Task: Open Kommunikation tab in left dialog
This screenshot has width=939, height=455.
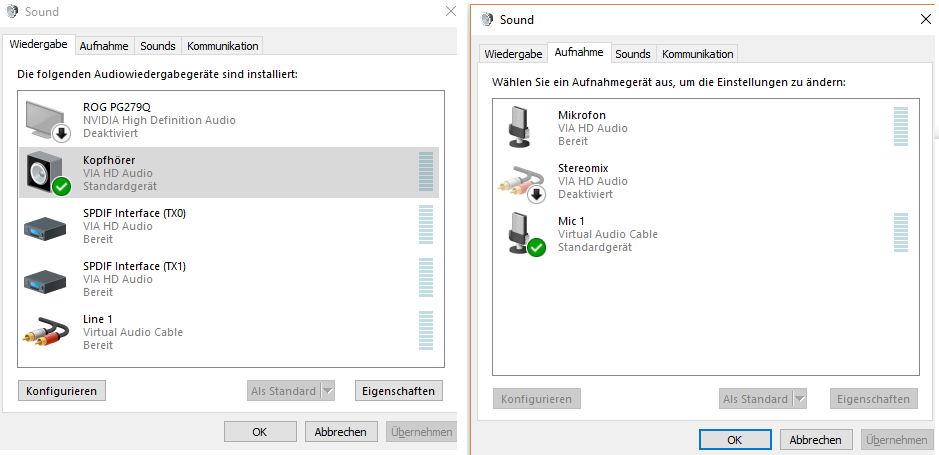Action: click(223, 46)
